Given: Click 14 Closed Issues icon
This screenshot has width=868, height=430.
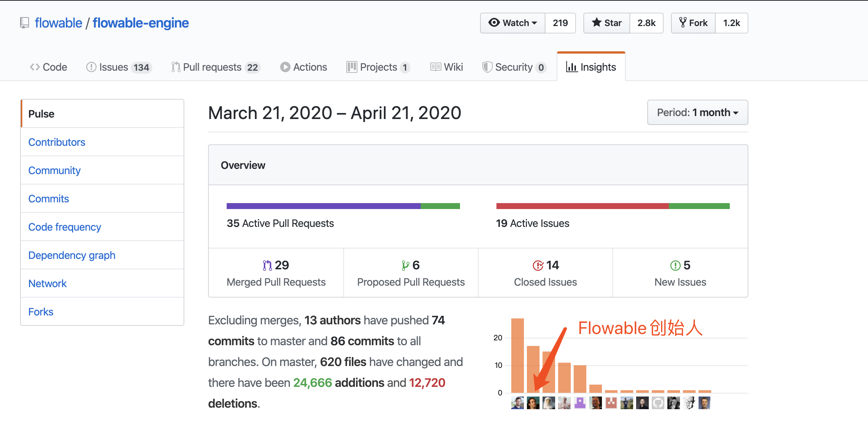Looking at the screenshot, I should pos(538,265).
